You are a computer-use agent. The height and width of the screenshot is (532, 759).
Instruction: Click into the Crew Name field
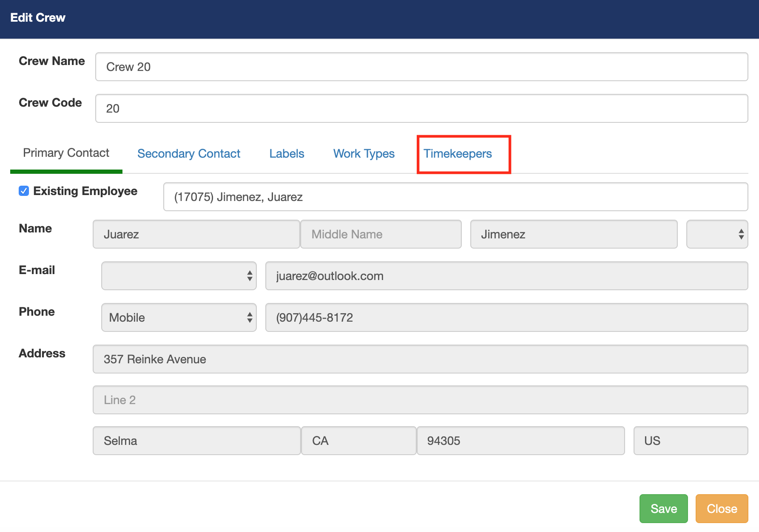point(421,67)
